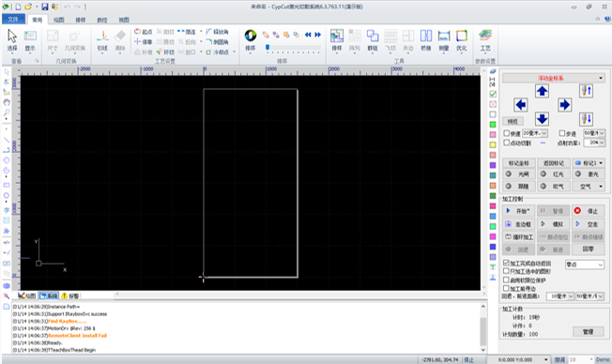Click the 管理 manage count button
The image size is (612, 364).
(x=588, y=331)
